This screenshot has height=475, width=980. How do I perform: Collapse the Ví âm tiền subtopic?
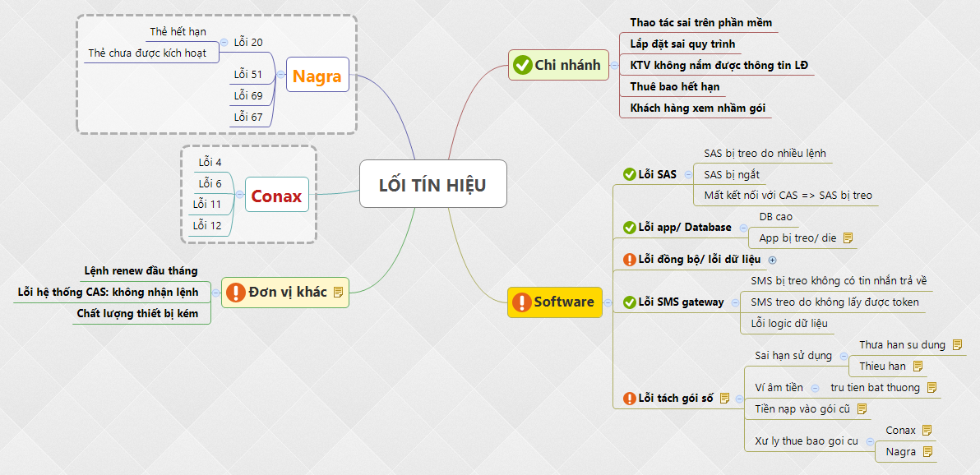click(814, 388)
